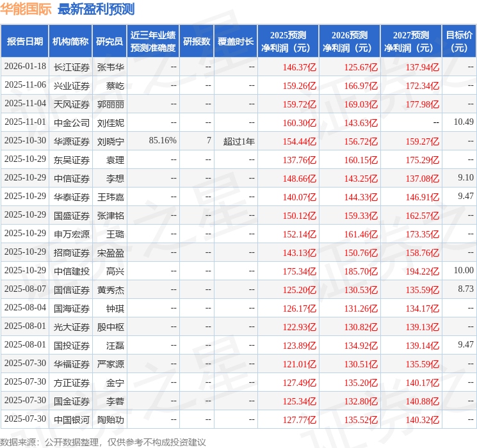Click analyst name 陶贻功
This screenshot has width=477, height=448.
111,420
